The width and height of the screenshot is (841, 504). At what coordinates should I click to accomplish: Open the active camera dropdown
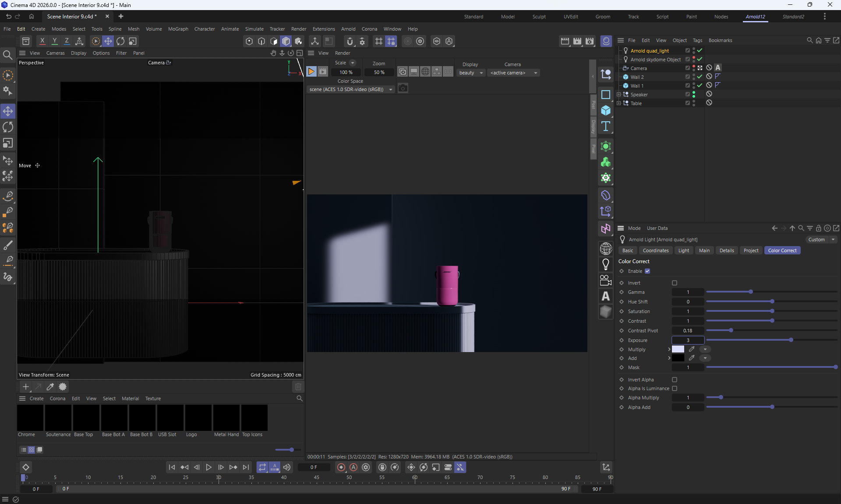click(513, 73)
